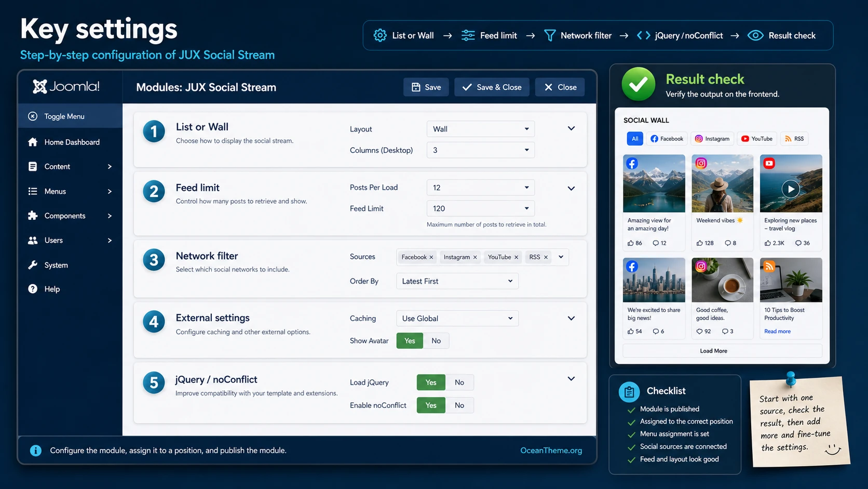
Task: Click the Menus list icon
Action: (33, 191)
